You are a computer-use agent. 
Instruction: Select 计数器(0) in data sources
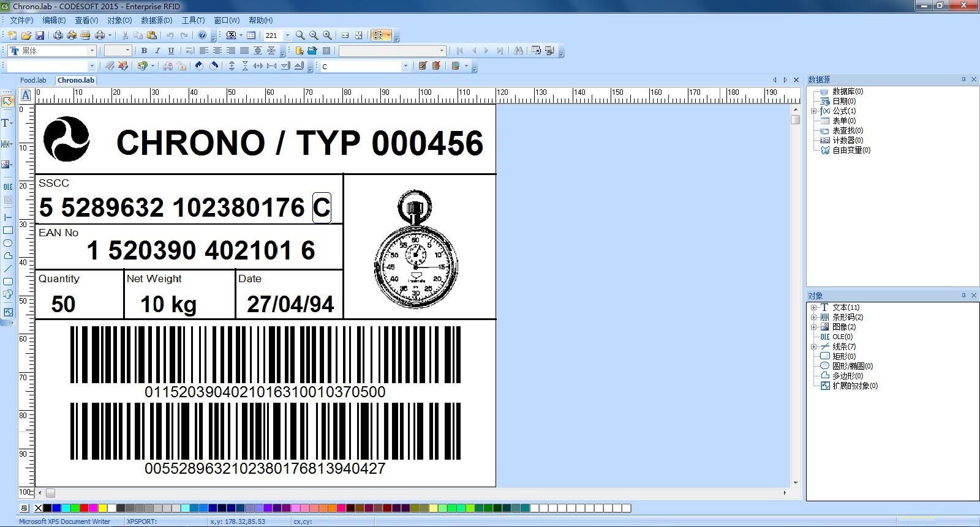(848, 140)
